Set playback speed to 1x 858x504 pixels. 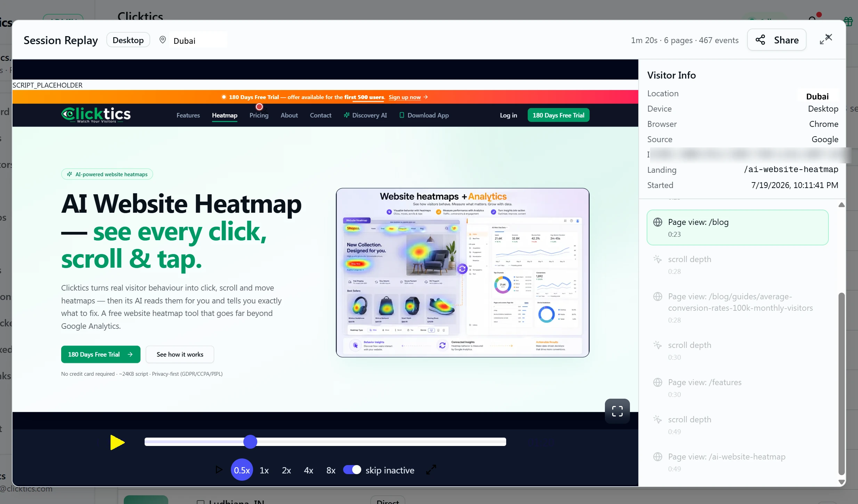coord(264,470)
